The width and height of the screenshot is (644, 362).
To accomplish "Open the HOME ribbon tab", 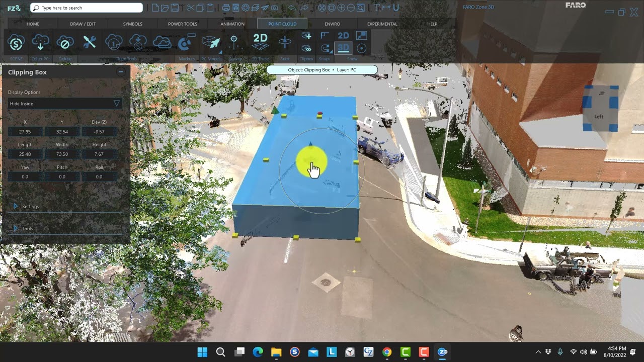I will 33,24.
